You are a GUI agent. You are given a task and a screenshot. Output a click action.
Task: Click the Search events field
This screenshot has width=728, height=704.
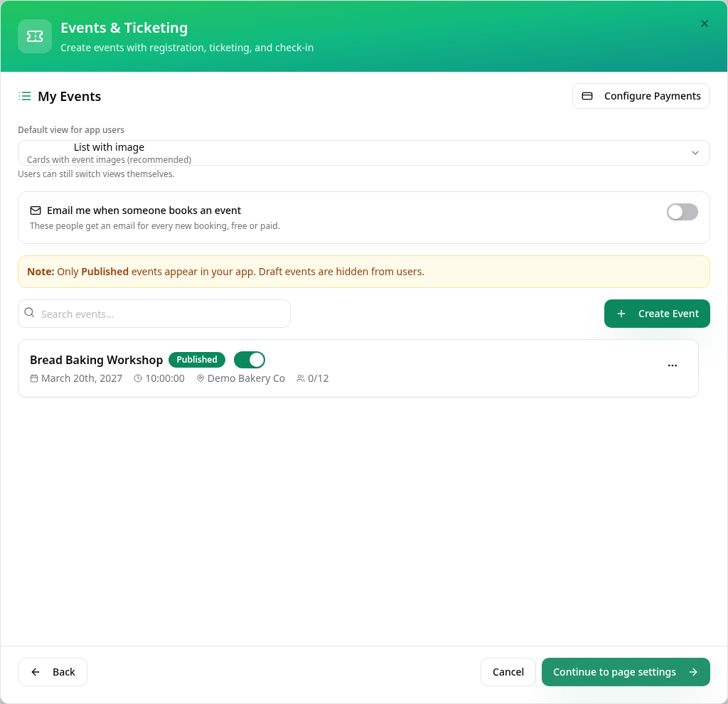point(154,314)
